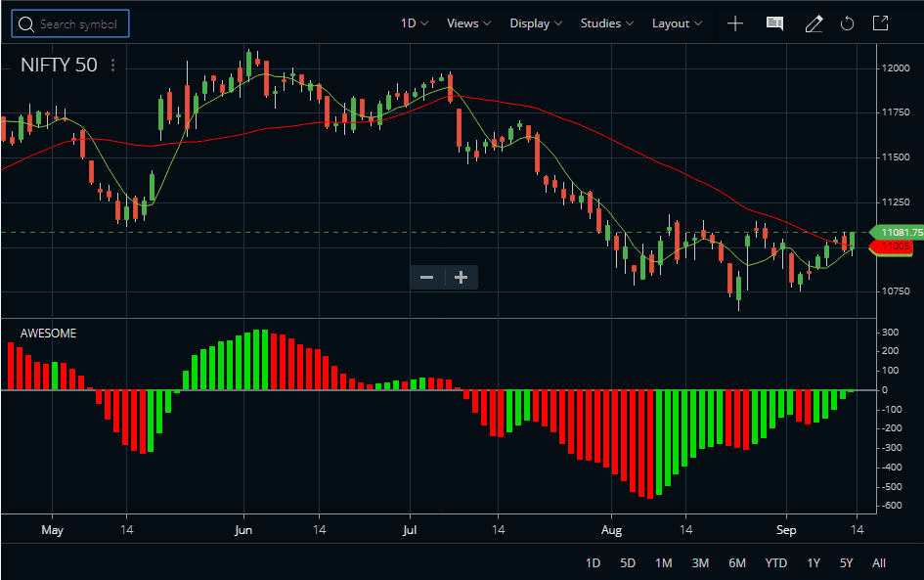Click the Sep label on time axis
This screenshot has height=580, width=924.
tap(786, 530)
